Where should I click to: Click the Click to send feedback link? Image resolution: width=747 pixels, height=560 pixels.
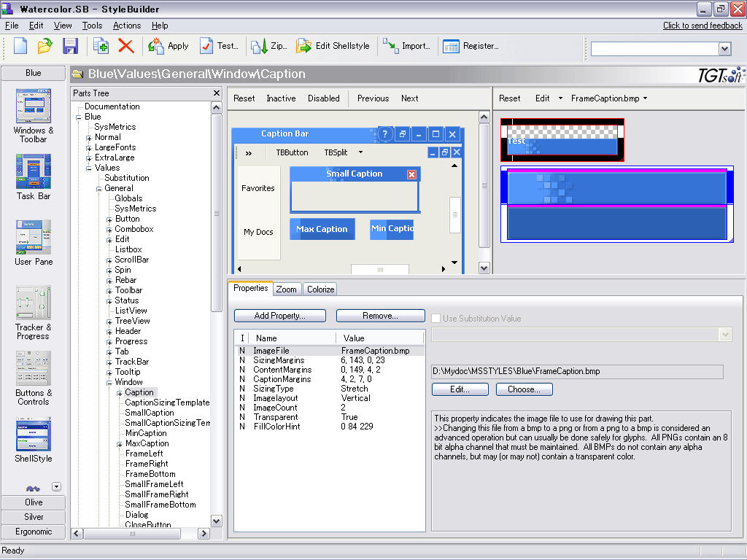click(x=703, y=26)
